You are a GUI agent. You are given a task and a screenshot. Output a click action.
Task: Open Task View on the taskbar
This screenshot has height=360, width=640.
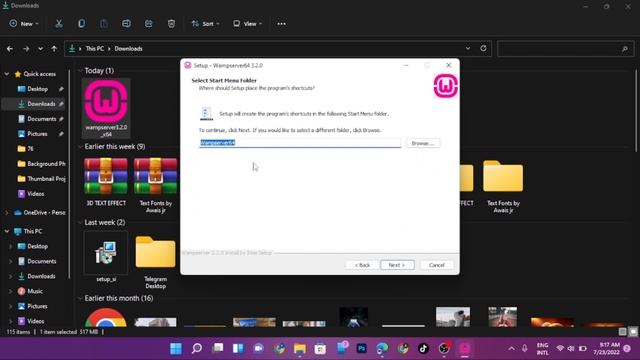click(218, 348)
